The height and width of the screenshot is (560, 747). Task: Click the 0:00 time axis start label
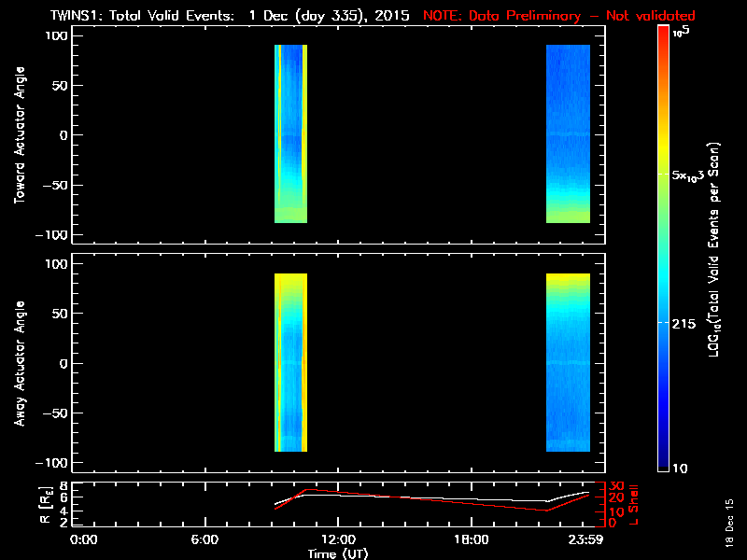(x=84, y=540)
